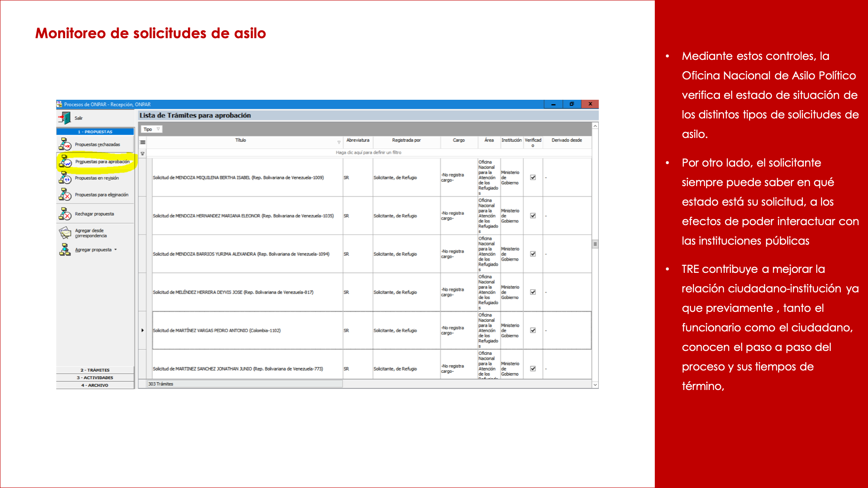Click the vertical scrollbar thumb grip
Viewport: 868px width, 488px height.
[x=595, y=244]
